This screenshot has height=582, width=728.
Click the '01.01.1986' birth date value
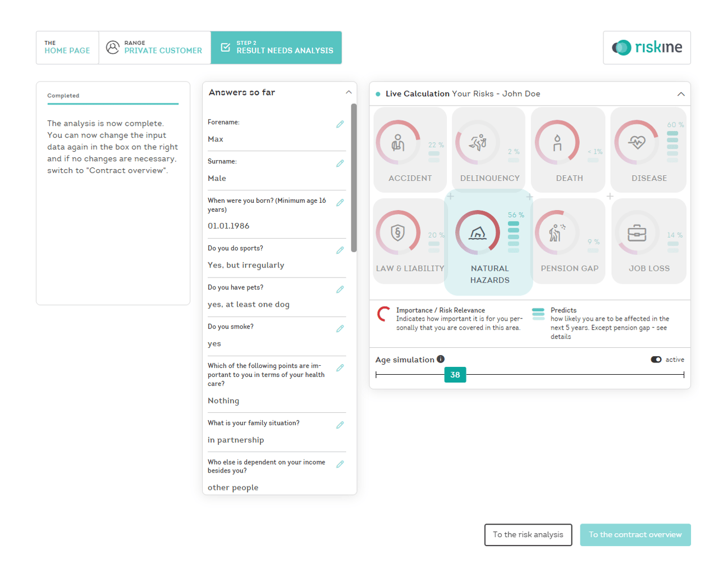coord(228,226)
